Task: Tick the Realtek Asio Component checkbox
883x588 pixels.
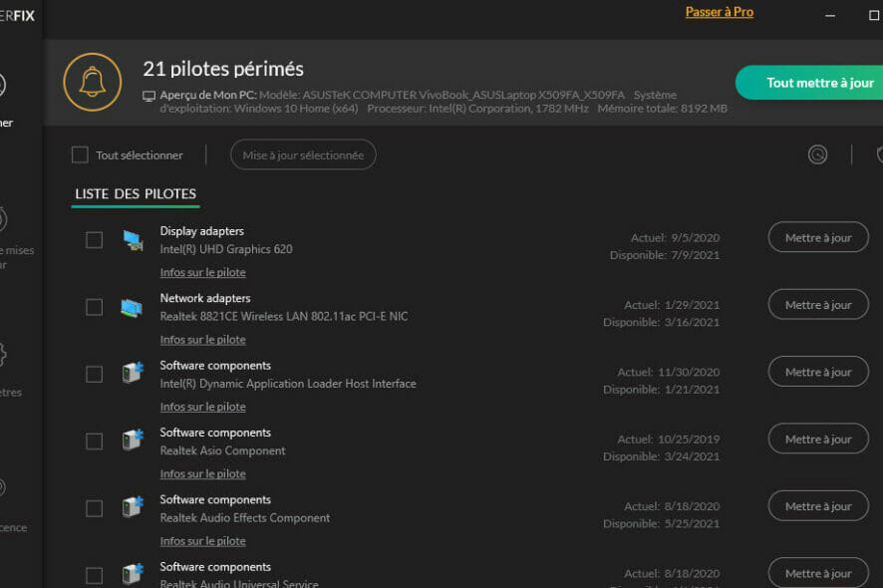Action: pos(94,441)
